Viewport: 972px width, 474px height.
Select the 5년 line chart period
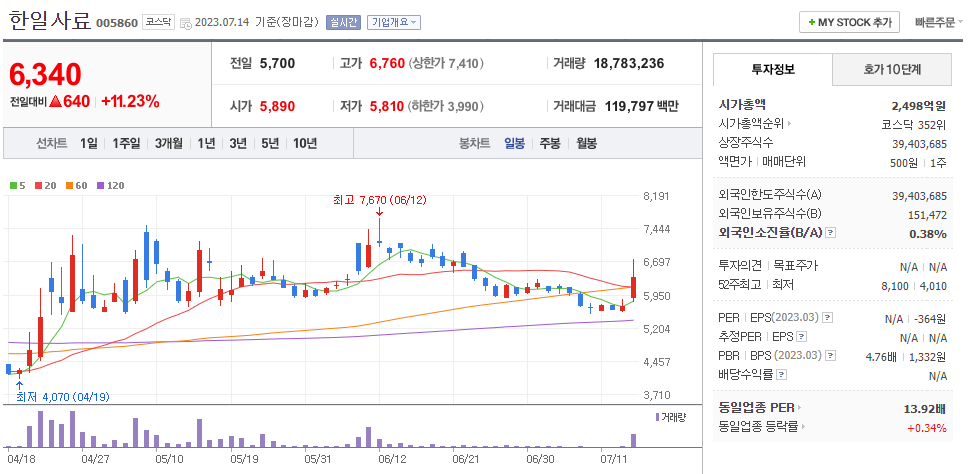click(x=270, y=143)
